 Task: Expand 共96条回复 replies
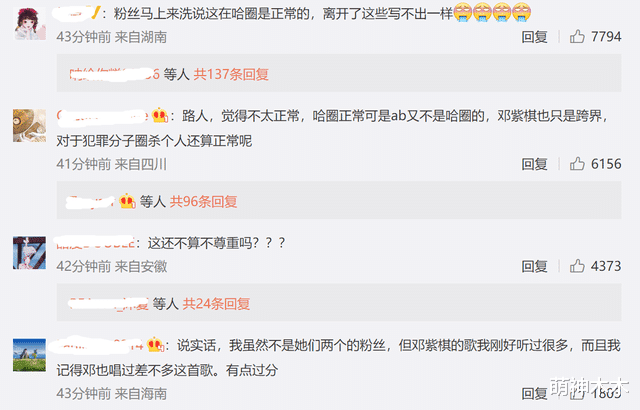(204, 202)
